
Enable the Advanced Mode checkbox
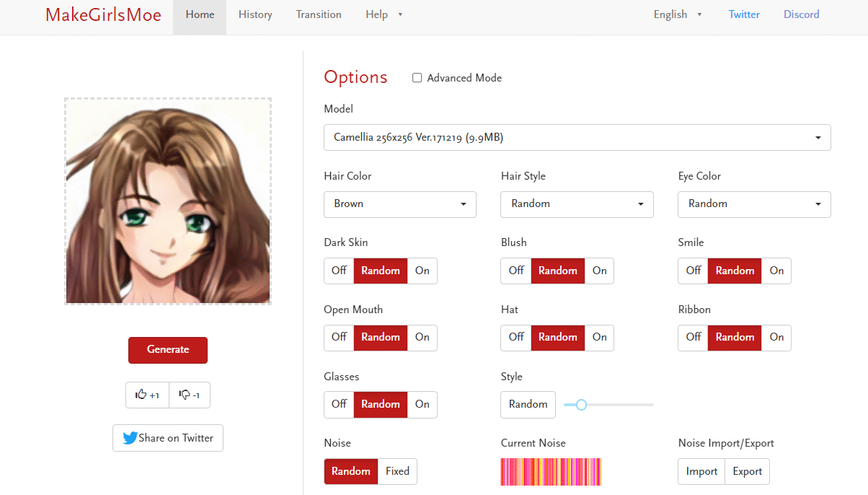coord(417,78)
